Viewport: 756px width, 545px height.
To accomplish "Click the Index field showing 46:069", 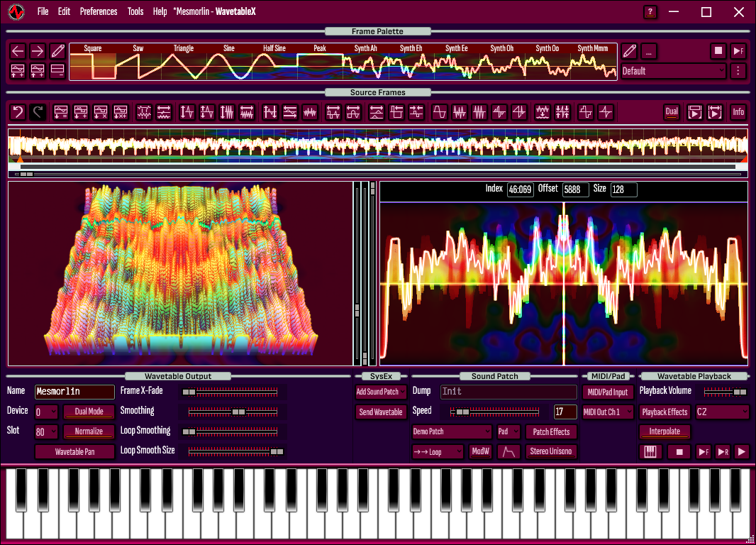I will 521,189.
